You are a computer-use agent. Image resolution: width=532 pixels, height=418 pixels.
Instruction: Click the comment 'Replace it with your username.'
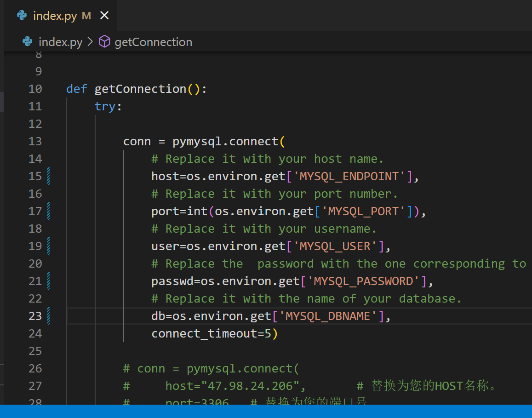264,229
